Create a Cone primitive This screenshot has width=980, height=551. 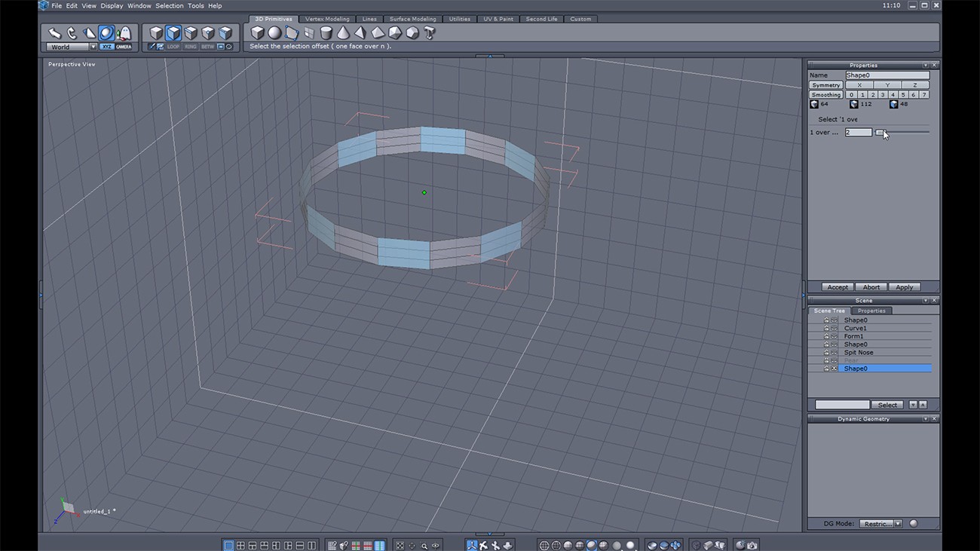point(344,33)
